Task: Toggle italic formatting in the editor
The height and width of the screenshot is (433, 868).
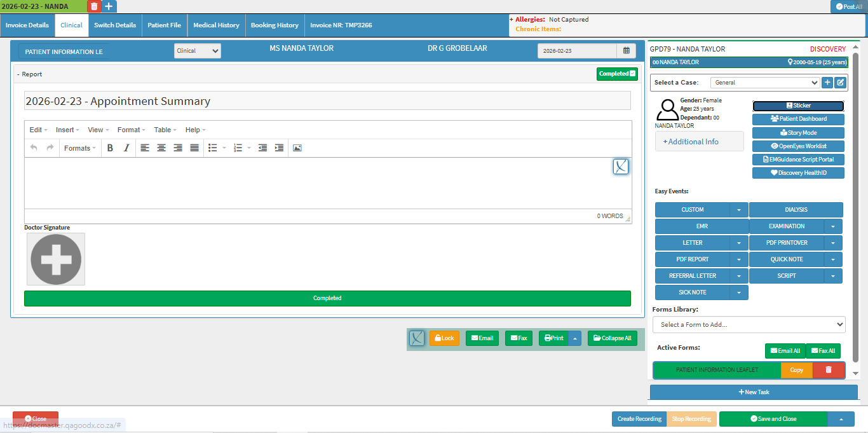Action: click(126, 148)
